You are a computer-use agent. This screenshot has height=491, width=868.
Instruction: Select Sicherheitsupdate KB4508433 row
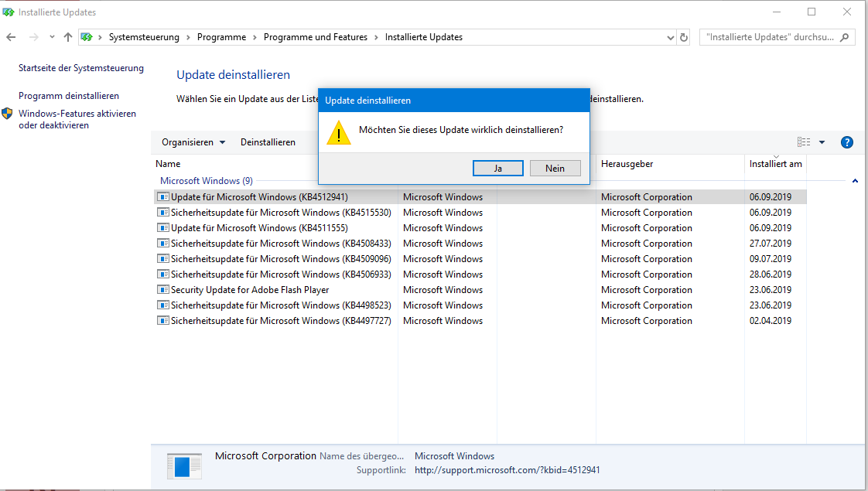(x=480, y=244)
